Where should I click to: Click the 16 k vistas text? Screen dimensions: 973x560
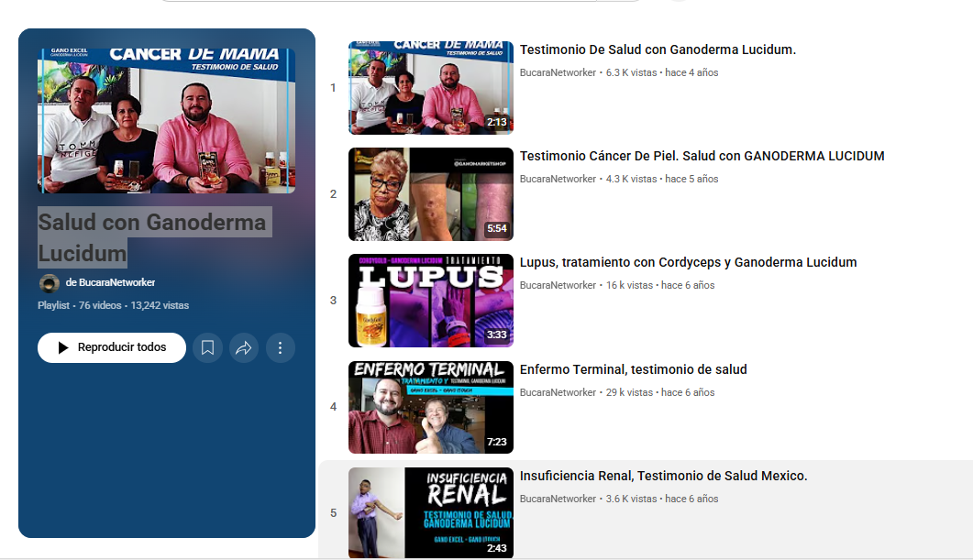(x=629, y=285)
